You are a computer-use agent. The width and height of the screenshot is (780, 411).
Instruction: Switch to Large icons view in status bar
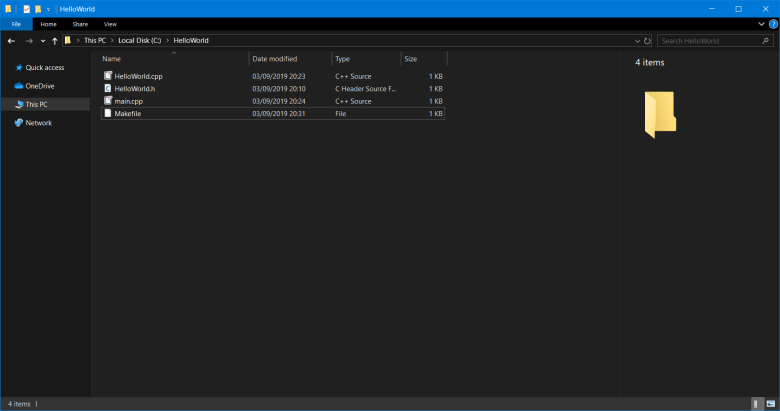(771, 404)
